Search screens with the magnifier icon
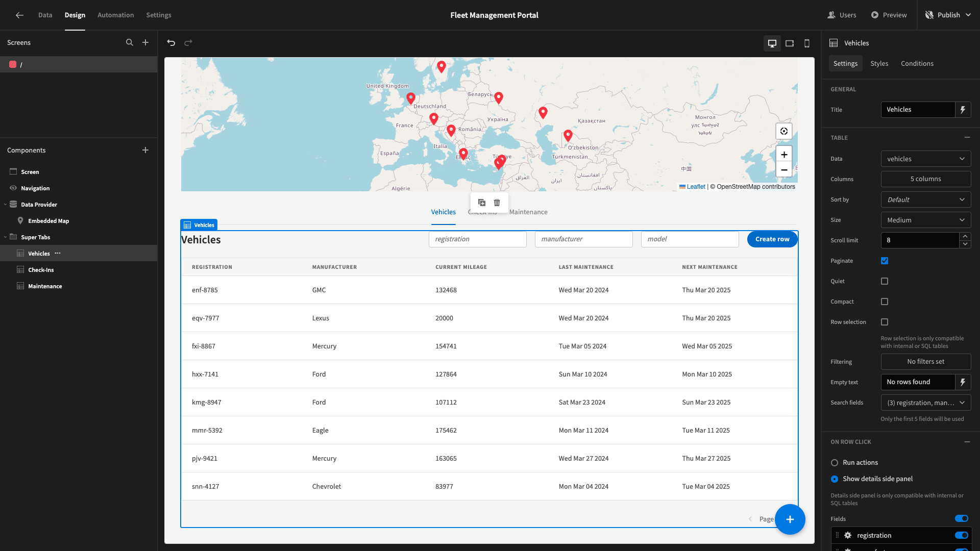 [130, 43]
